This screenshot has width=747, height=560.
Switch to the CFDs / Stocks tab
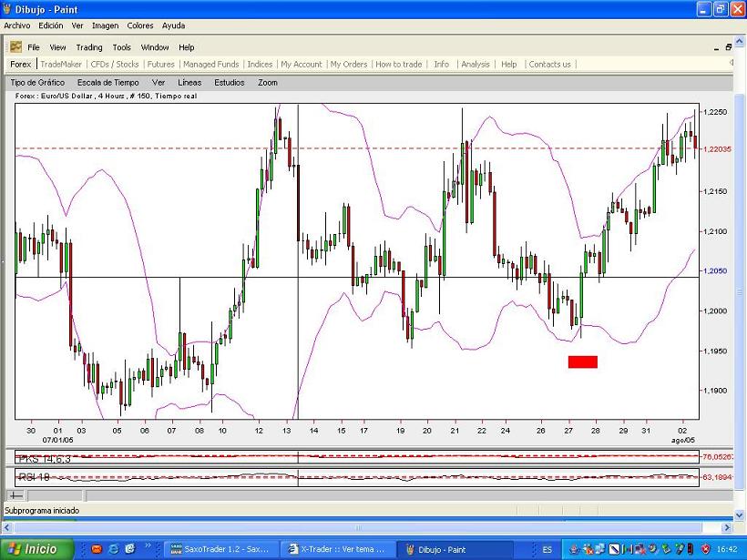point(115,65)
